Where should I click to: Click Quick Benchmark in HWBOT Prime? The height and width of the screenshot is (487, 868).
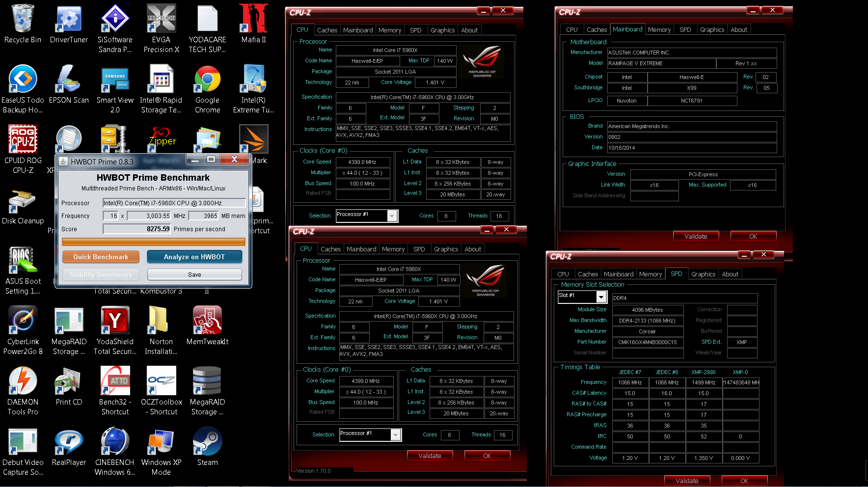pos(101,257)
